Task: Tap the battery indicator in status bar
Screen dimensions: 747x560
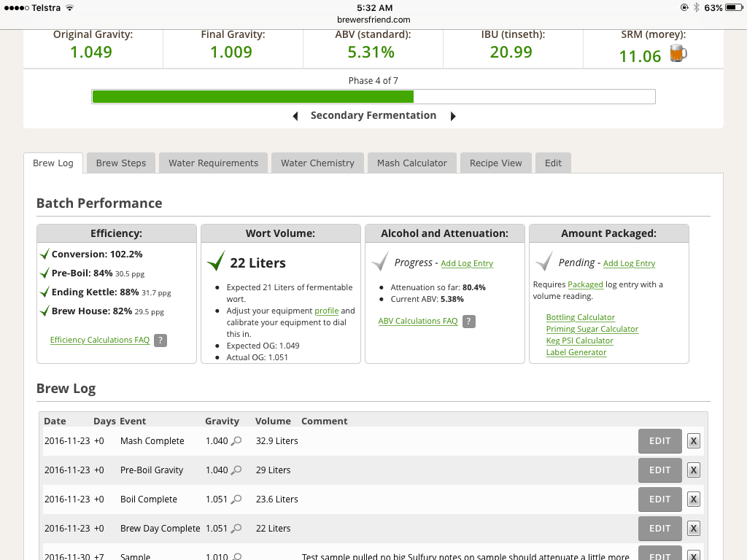Action: pos(733,7)
